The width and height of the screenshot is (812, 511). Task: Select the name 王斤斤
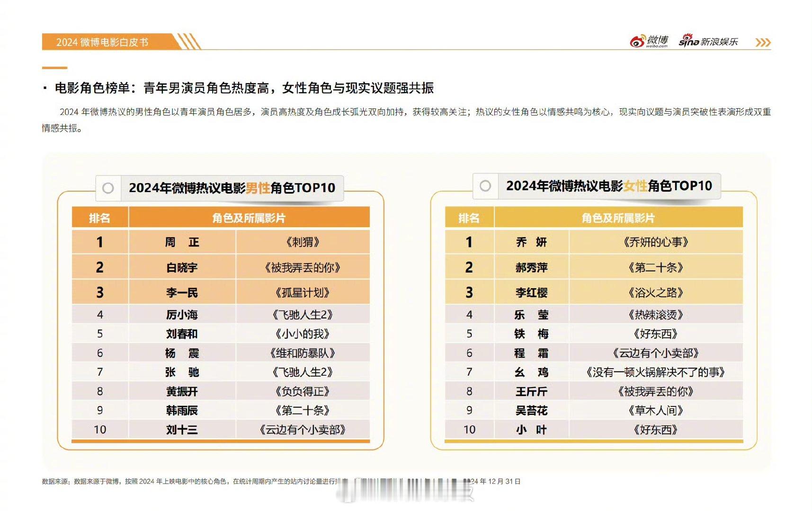(531, 392)
